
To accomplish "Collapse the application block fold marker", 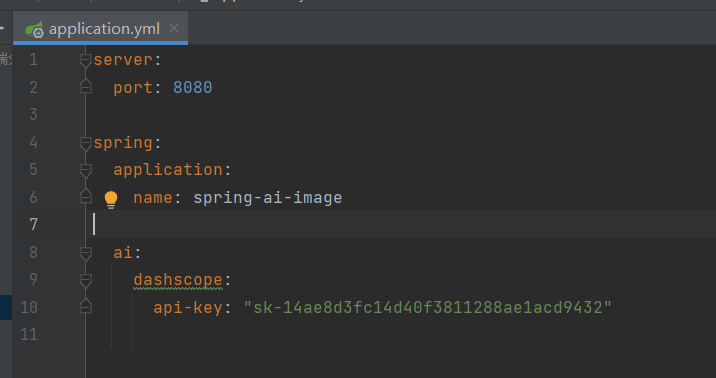I will tap(85, 171).
